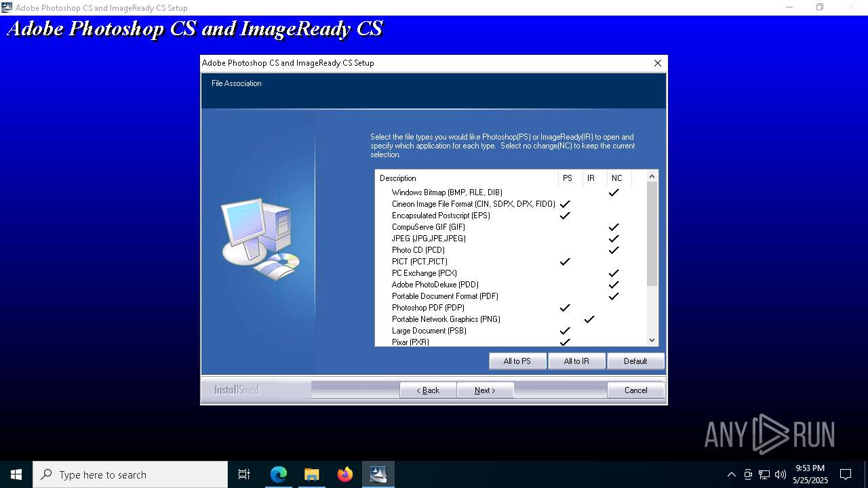This screenshot has height=488, width=868.
Task: Toggle NC checkmark for Windows Bitmap row
Action: coord(614,192)
